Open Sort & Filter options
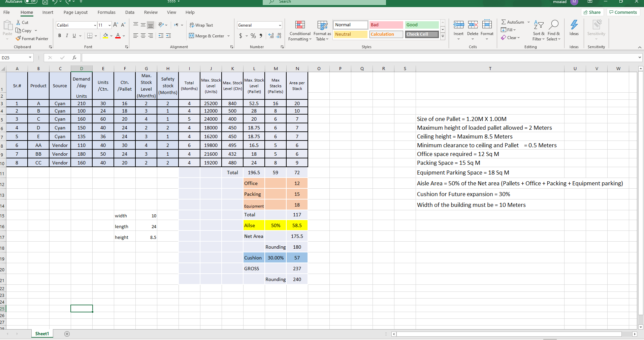 (x=538, y=30)
